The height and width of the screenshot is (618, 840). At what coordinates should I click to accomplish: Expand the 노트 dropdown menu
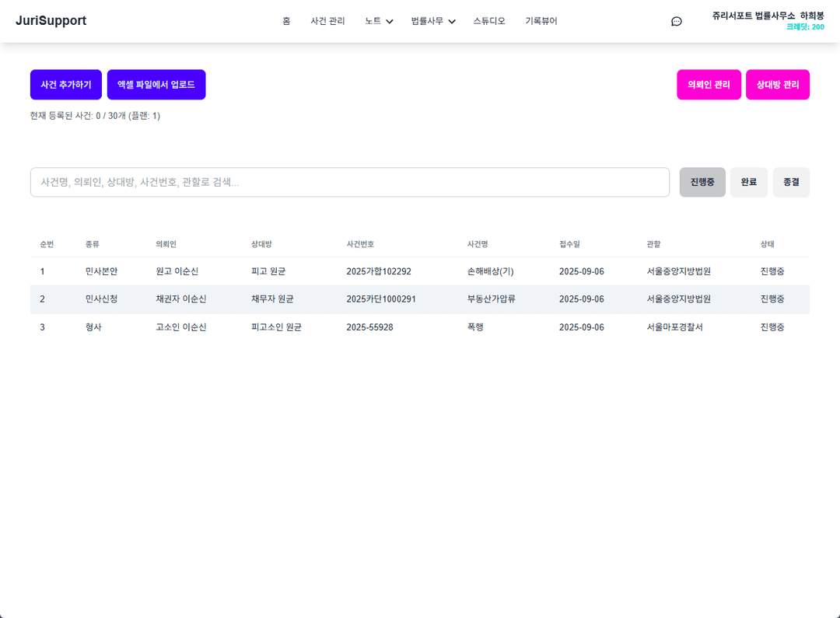pyautogui.click(x=379, y=22)
